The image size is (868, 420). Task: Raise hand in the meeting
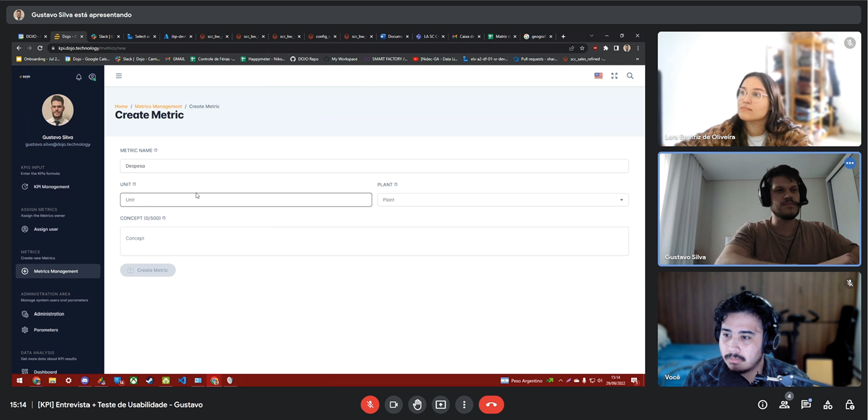pyautogui.click(x=417, y=404)
